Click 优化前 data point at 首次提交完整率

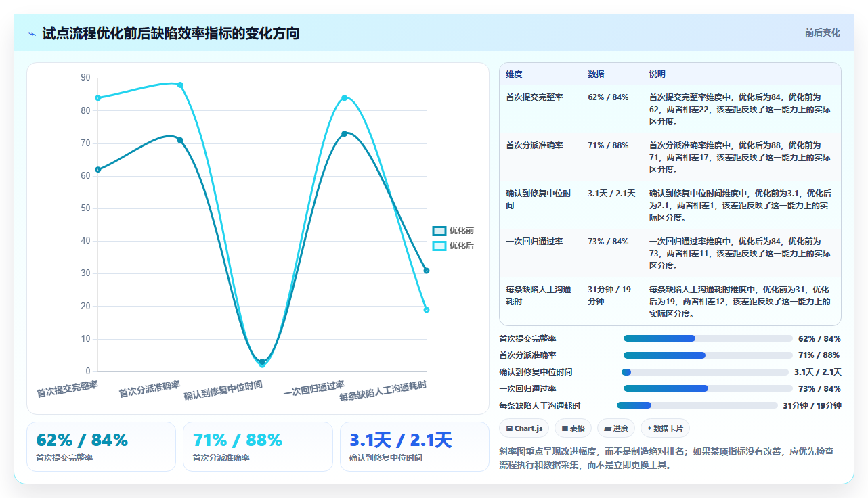tap(98, 170)
